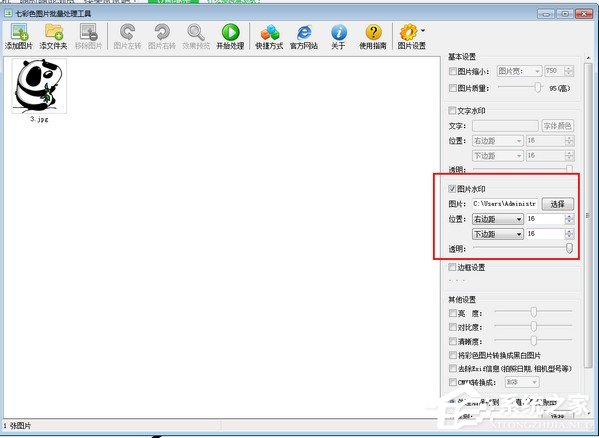Start batch processing with 开始处理
599x438 pixels.
tap(230, 36)
